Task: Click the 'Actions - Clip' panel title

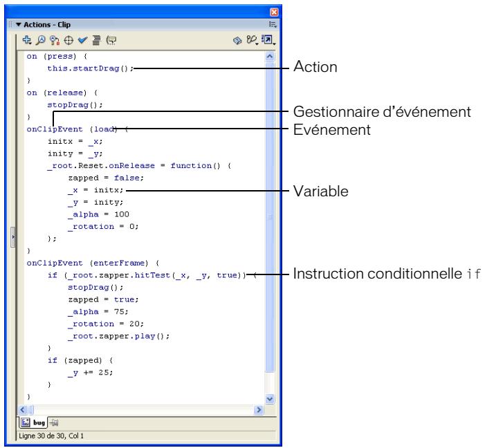Action: point(47,24)
